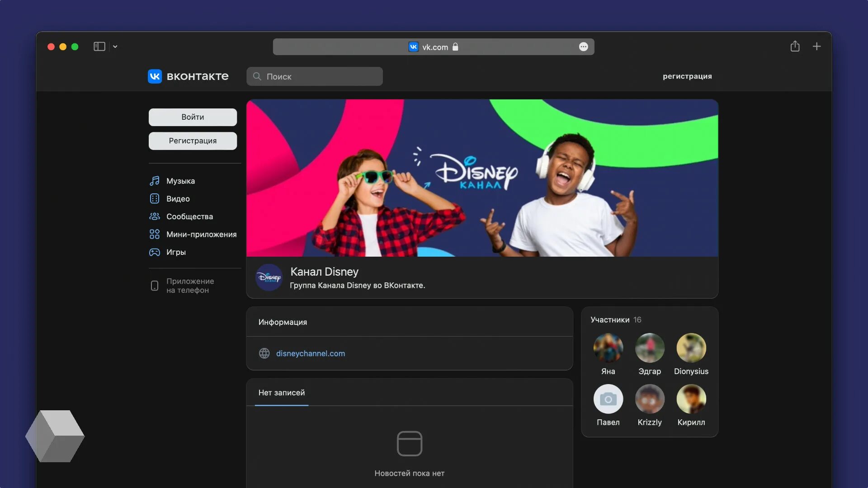The image size is (868, 488).
Task: Open the Игры menu item
Action: click(x=176, y=252)
